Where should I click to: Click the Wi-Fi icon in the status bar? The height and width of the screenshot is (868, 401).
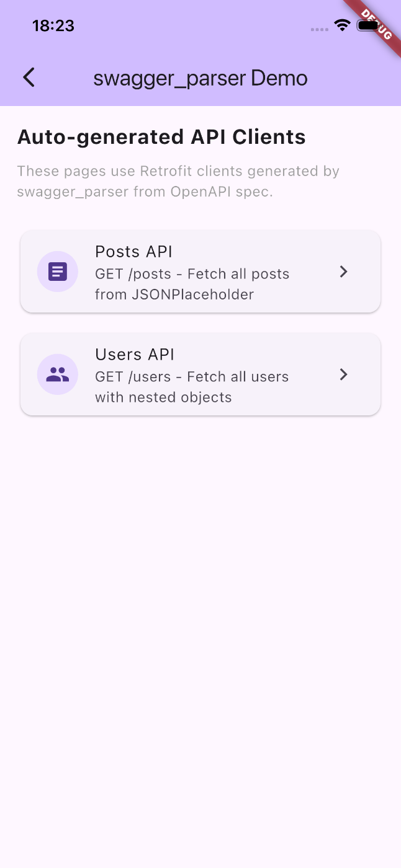[x=341, y=25]
